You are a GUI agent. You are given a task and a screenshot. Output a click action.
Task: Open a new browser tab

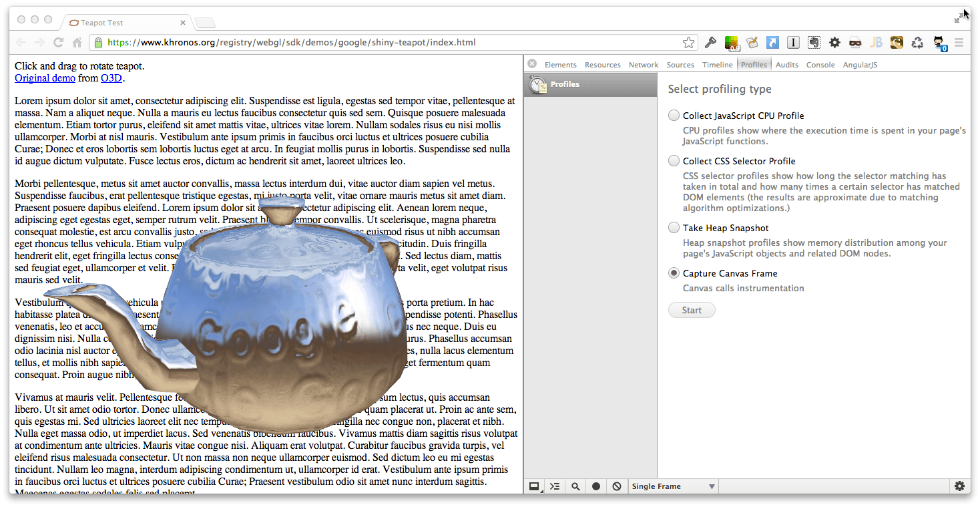tap(205, 23)
